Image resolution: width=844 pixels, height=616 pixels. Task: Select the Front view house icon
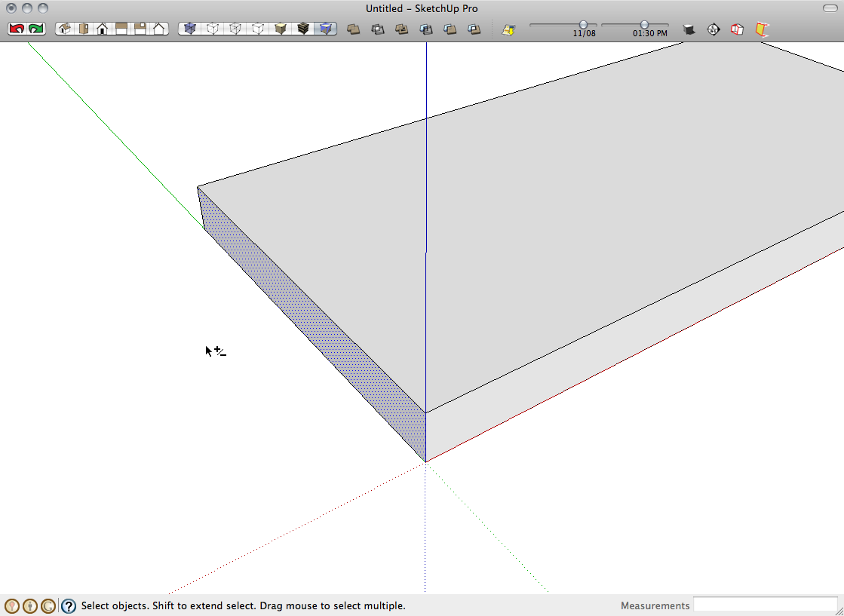click(103, 29)
